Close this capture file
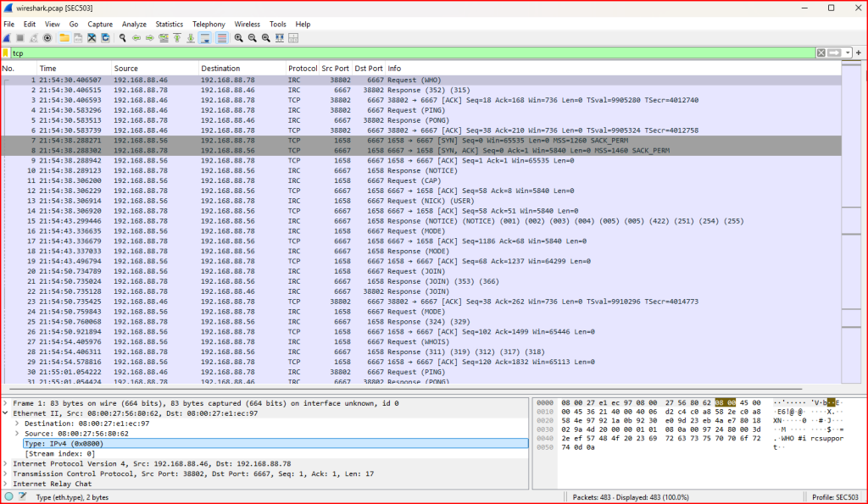The height and width of the screenshot is (504, 868). click(x=92, y=38)
